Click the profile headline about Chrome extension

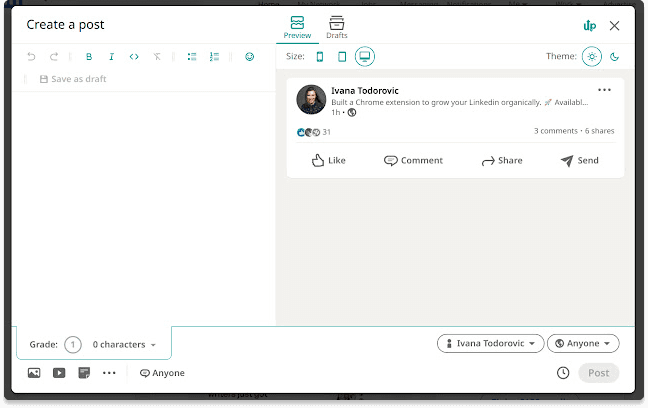[460, 102]
